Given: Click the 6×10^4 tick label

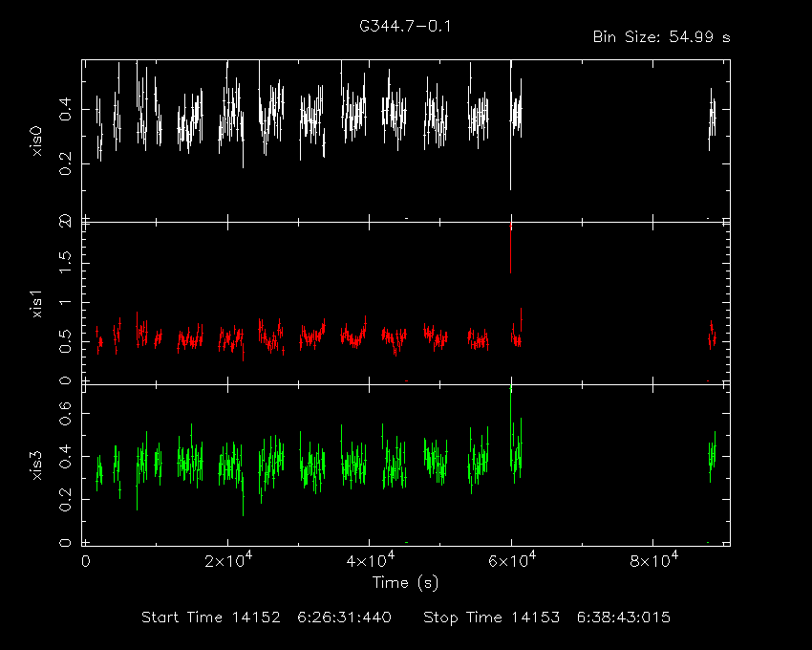Looking at the screenshot, I should (512, 560).
